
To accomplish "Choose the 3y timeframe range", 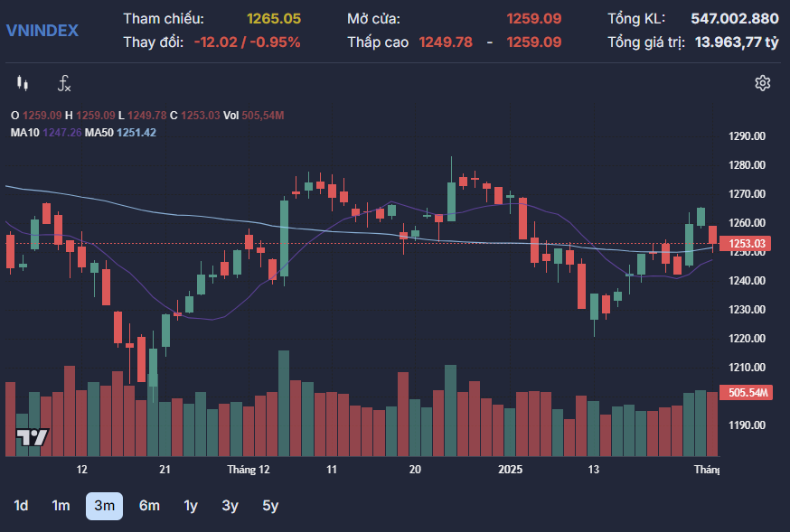I will [230, 506].
